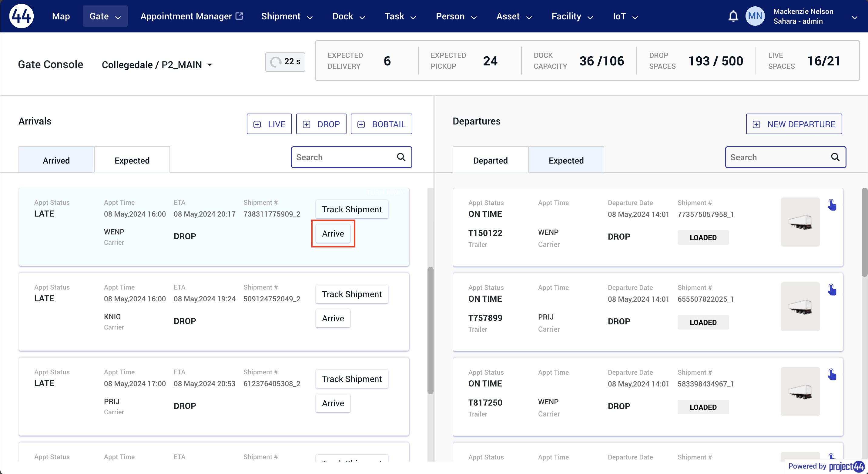Click the plus icon on the LIVE button
The height and width of the screenshot is (474, 868).
tap(257, 124)
